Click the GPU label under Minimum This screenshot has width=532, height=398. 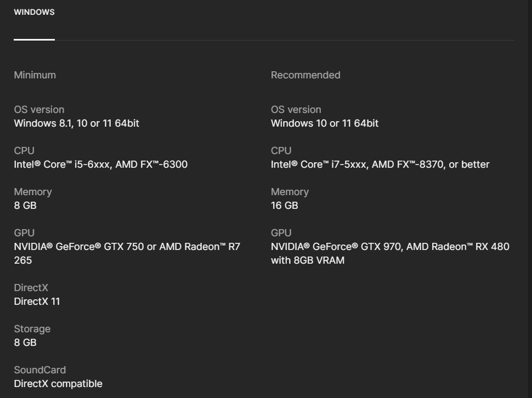pos(24,233)
